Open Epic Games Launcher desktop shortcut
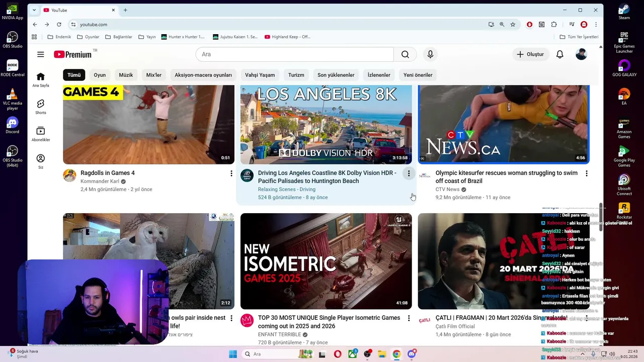The height and width of the screenshot is (362, 644). [624, 42]
